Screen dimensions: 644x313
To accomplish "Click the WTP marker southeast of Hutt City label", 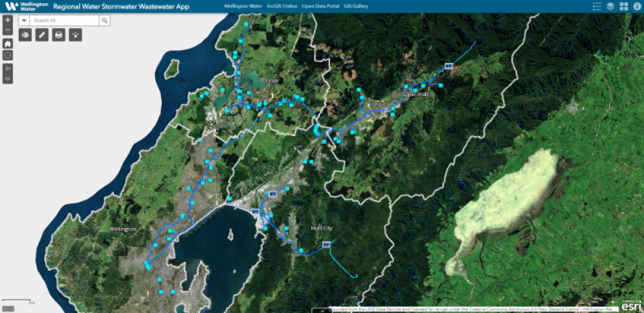I will (x=327, y=245).
